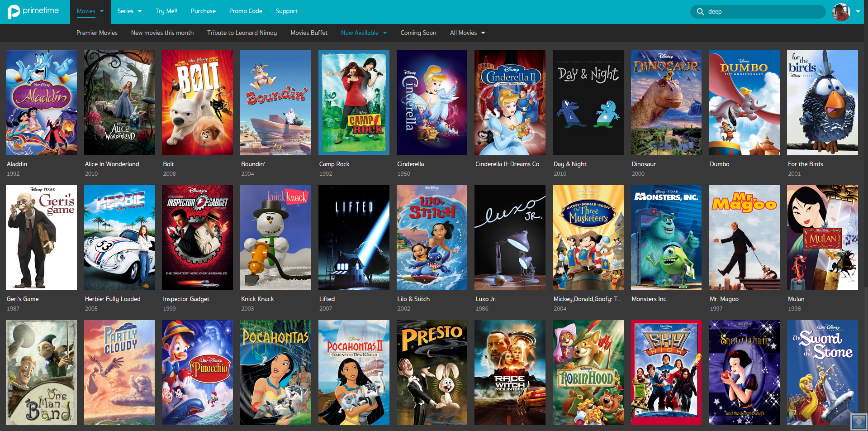The height and width of the screenshot is (431, 868).
Task: Open the Lifted poster
Action: (x=354, y=238)
